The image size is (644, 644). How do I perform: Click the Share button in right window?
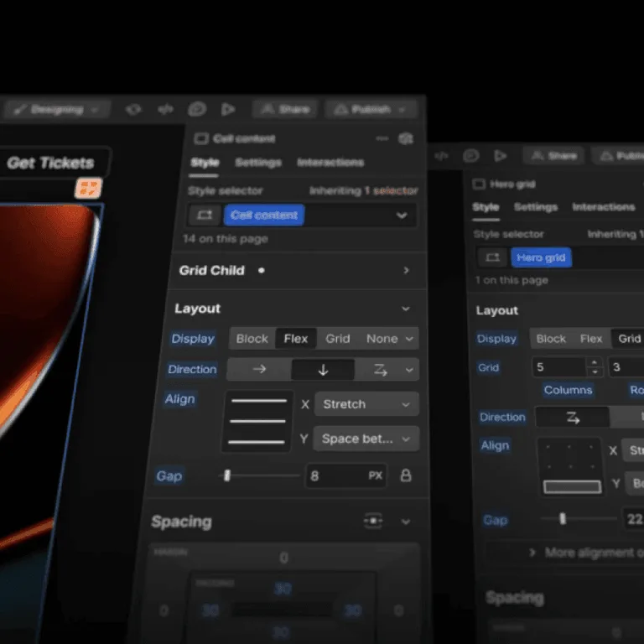554,156
